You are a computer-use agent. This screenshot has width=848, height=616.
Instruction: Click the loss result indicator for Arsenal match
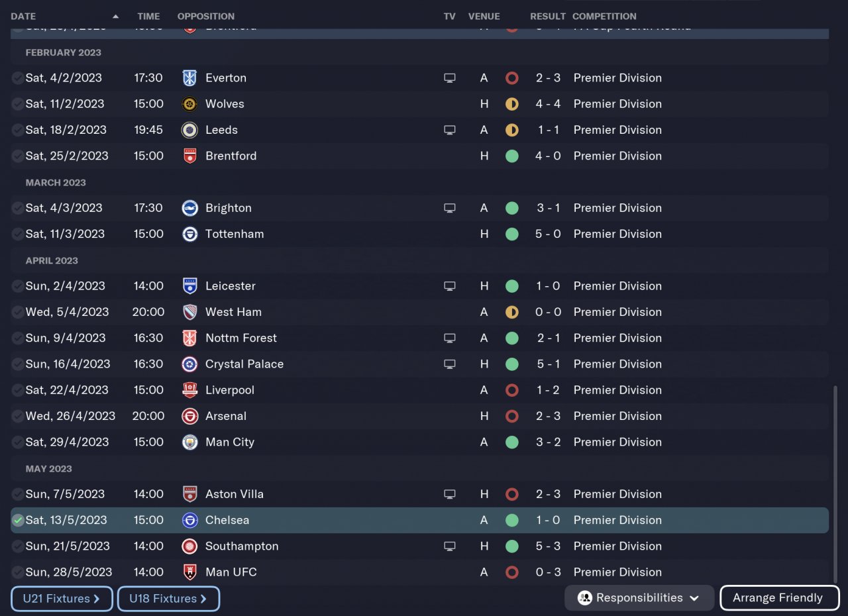point(511,416)
